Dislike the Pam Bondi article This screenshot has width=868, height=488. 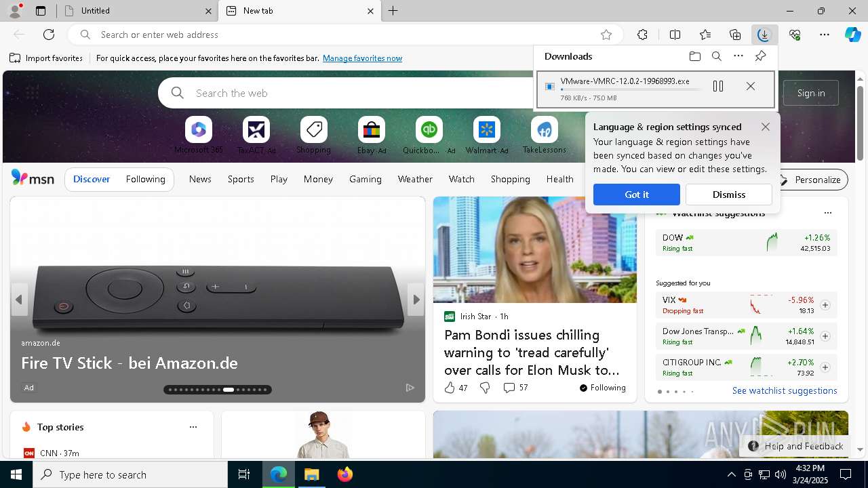click(x=485, y=388)
